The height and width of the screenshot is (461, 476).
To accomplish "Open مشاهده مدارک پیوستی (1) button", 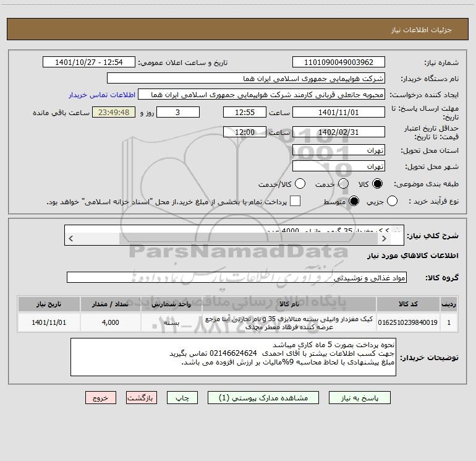I will [x=263, y=398].
